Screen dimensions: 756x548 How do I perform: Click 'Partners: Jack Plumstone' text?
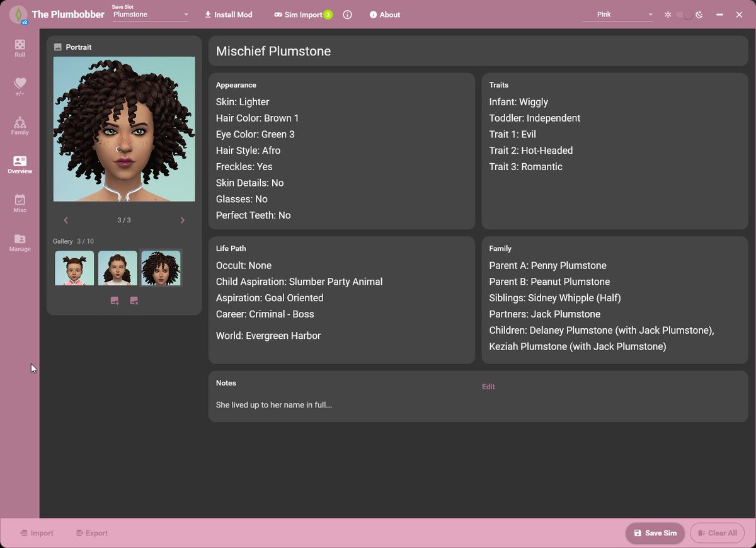(545, 314)
